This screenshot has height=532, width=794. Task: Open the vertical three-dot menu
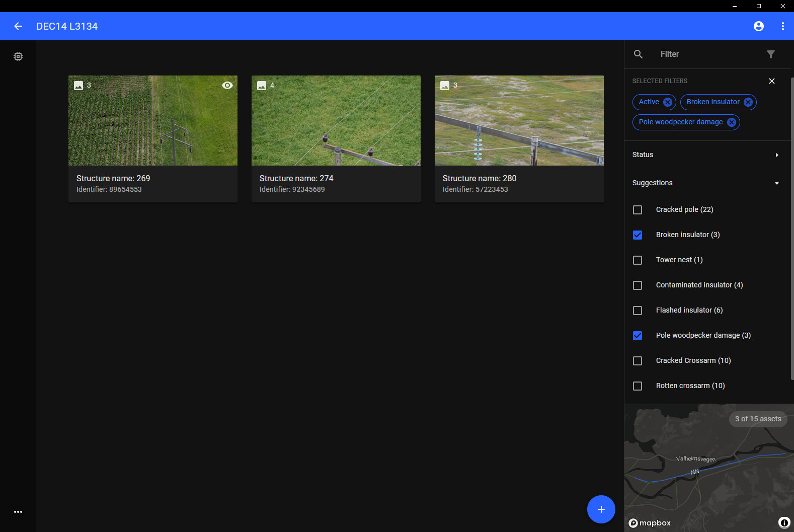point(783,26)
